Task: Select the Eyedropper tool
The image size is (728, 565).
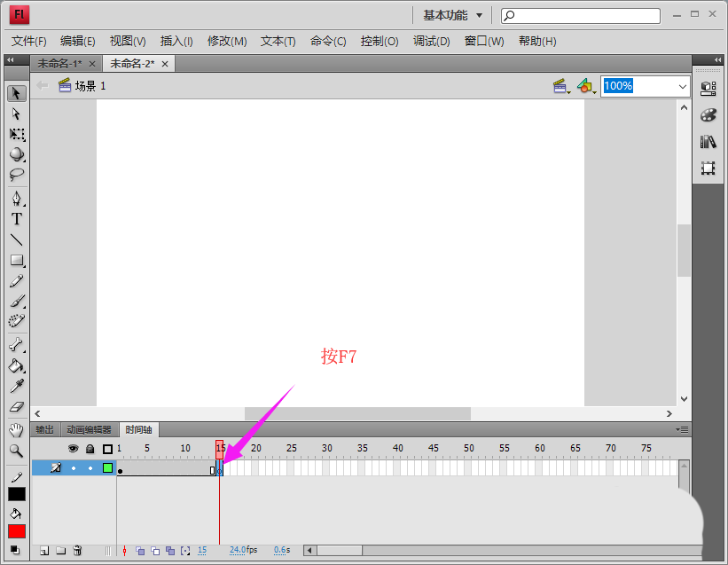Action: (17, 386)
